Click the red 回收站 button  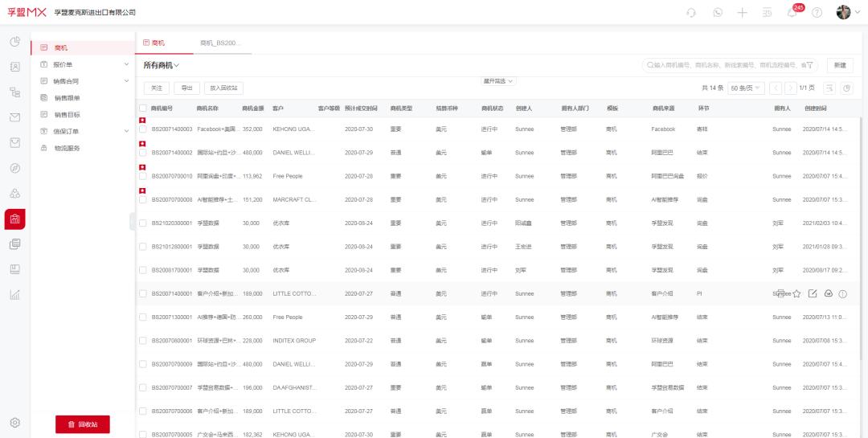83,424
